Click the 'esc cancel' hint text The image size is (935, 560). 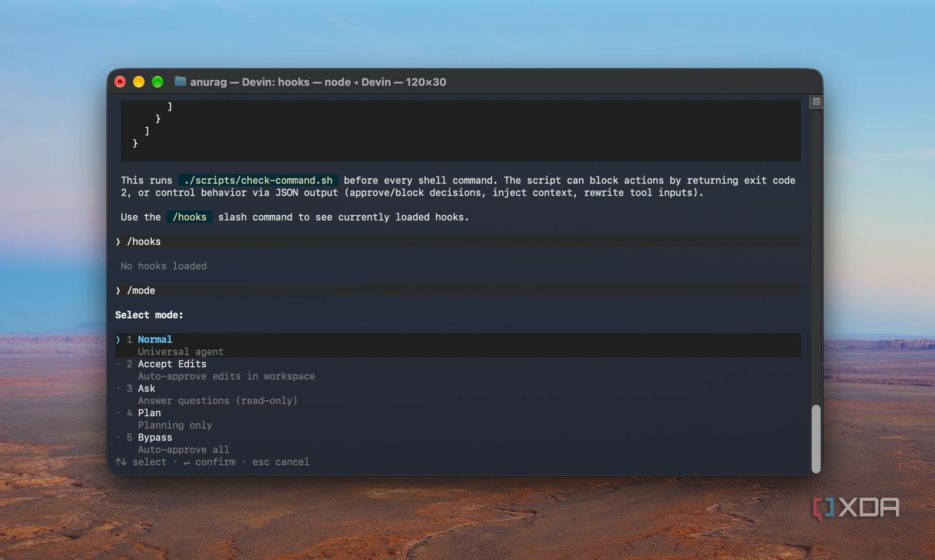point(281,462)
